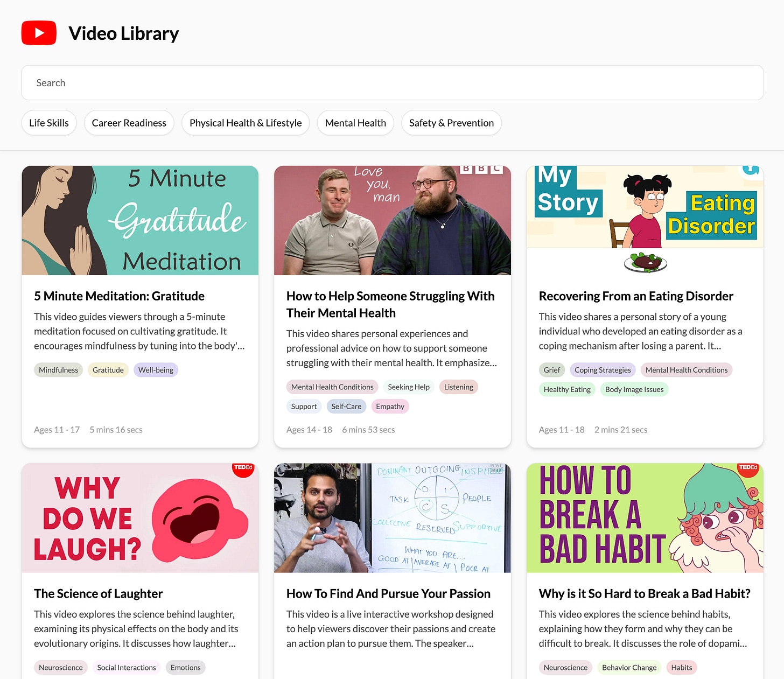Select the Coping Strategies tag
The height and width of the screenshot is (679, 784).
(x=603, y=370)
